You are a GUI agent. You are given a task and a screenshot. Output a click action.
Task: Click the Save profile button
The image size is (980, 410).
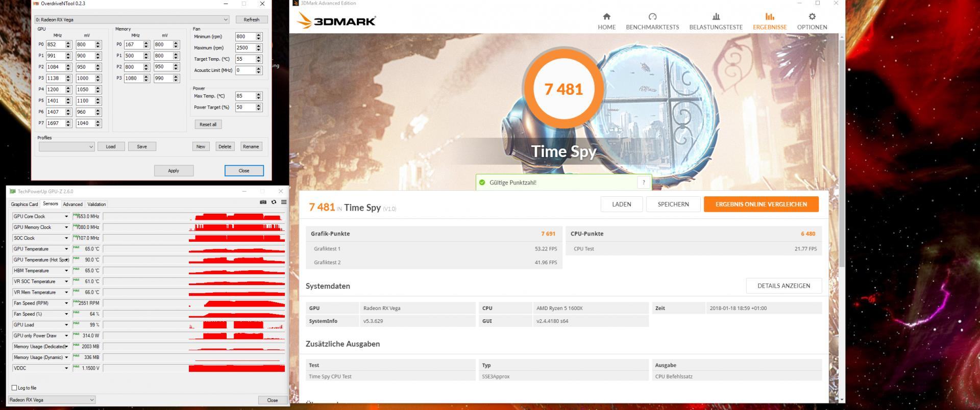[142, 146]
